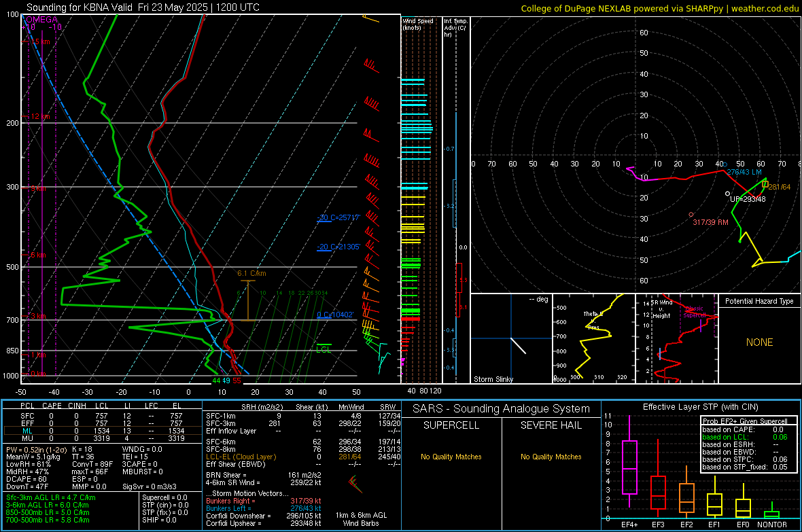Screen dimensions: 802x532
Task: Click the based on LCL: 0.06 entry
Action: [x=745, y=437]
